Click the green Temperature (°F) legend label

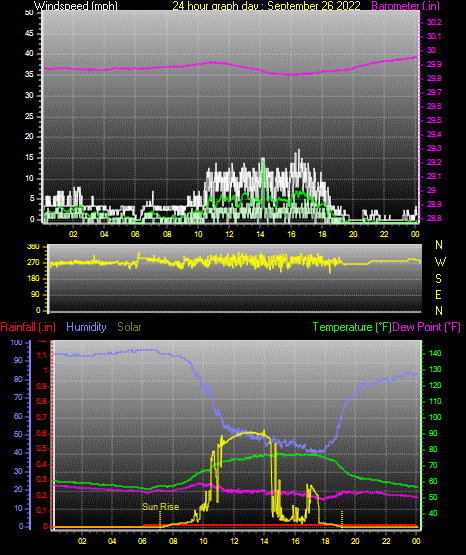tap(352, 327)
